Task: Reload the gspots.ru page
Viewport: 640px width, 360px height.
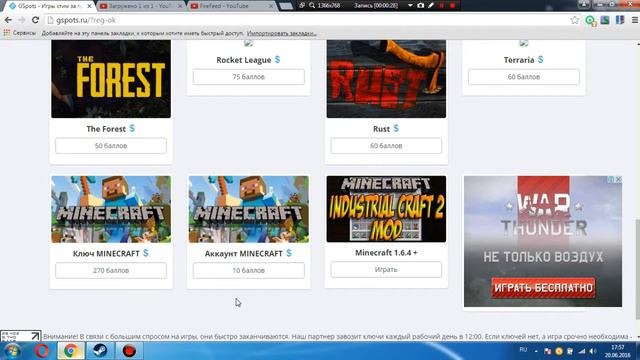Action: coord(35,20)
